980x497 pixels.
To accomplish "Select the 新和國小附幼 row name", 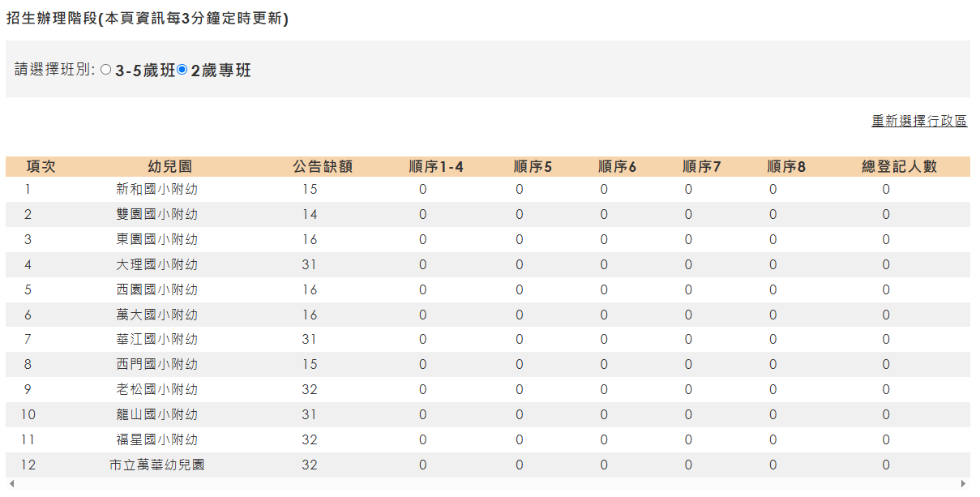I will [x=156, y=189].
